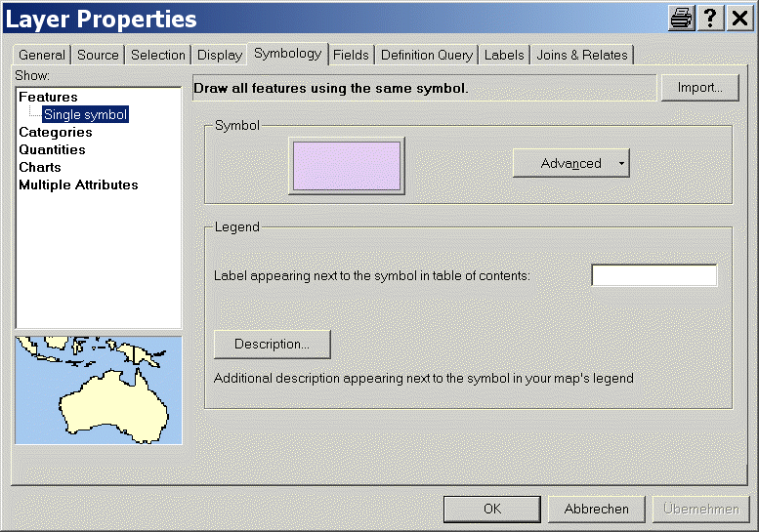Click the question mark help icon

click(710, 19)
